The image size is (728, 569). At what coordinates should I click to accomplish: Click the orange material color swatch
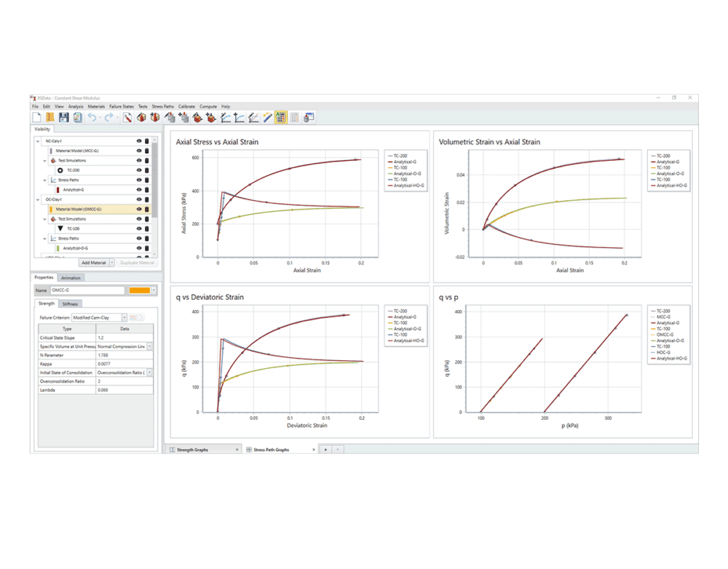click(139, 290)
